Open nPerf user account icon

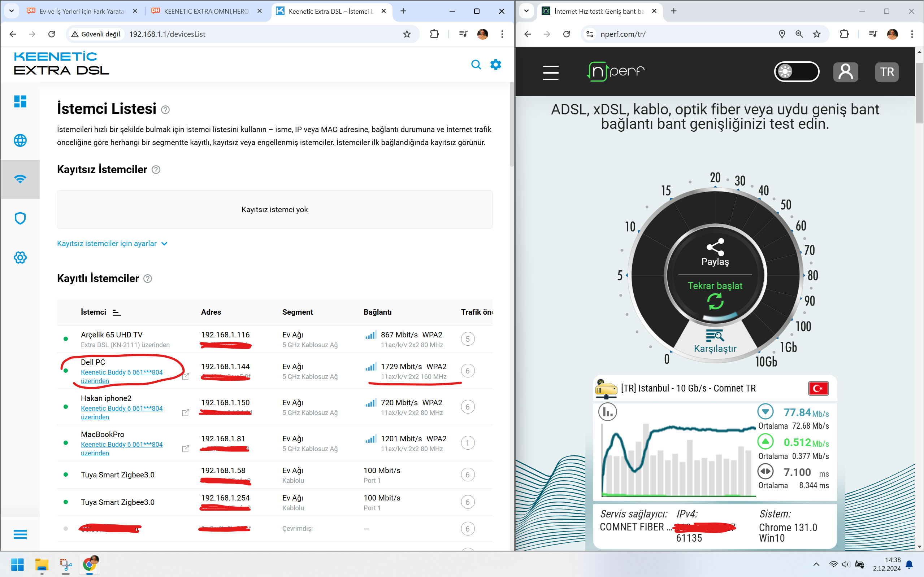click(845, 72)
